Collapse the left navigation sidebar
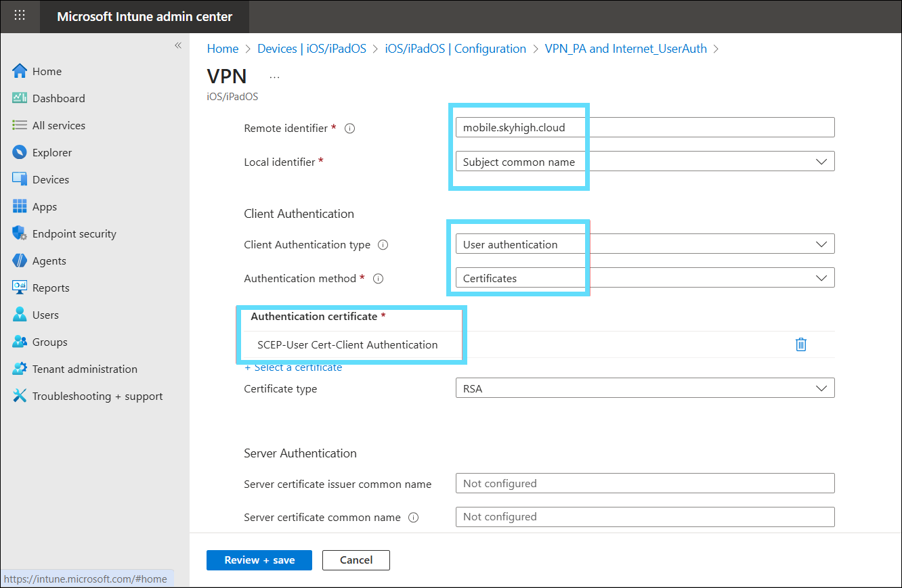Screen dimensions: 902x588 (178, 45)
